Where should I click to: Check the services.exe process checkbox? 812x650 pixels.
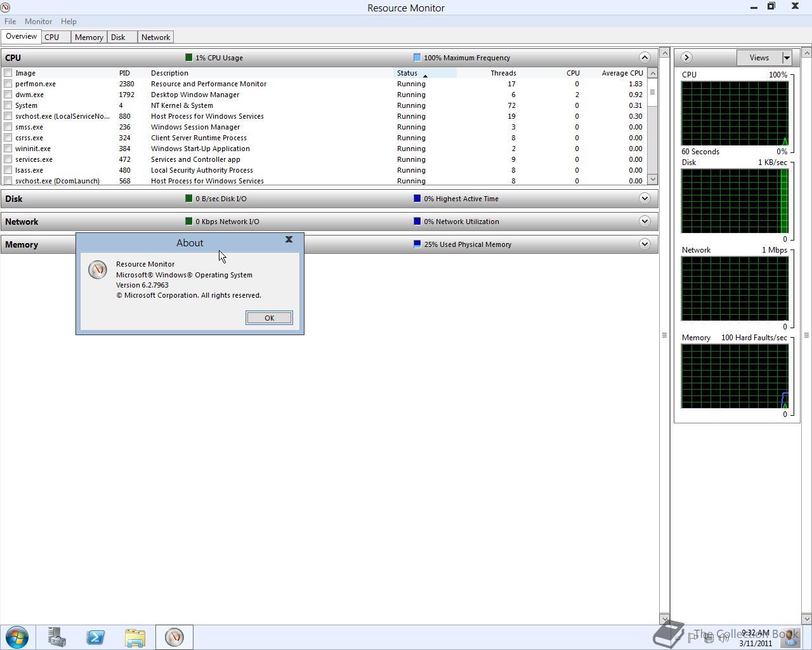tap(8, 159)
